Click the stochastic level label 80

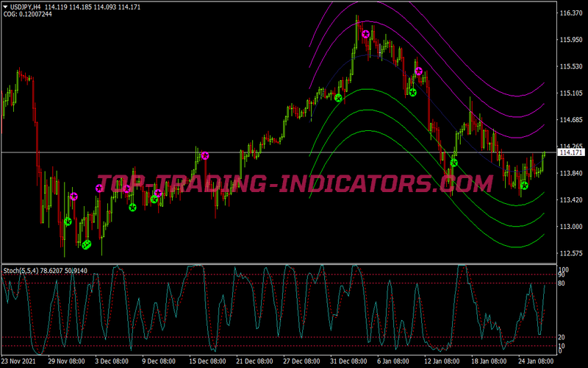562,283
